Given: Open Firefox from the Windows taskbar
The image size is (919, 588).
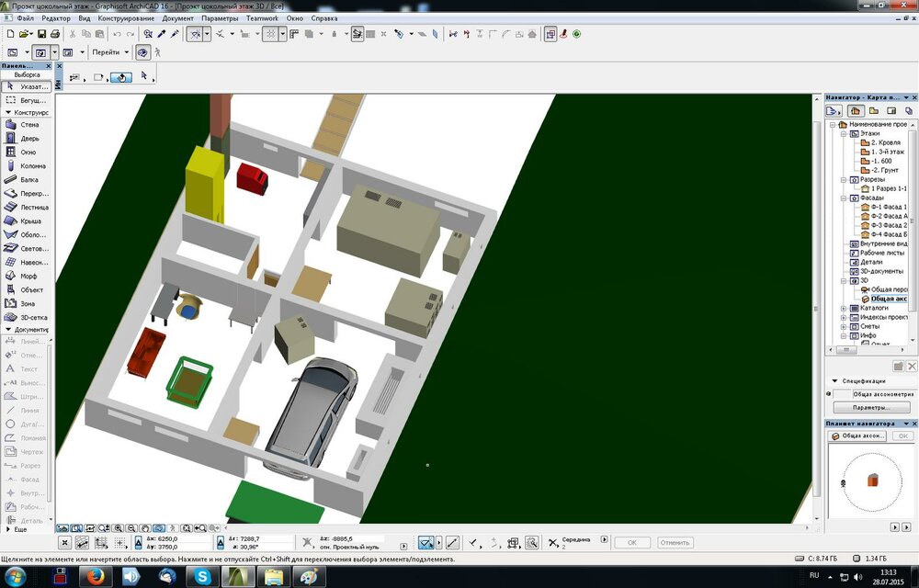Looking at the screenshot, I should click(x=96, y=576).
